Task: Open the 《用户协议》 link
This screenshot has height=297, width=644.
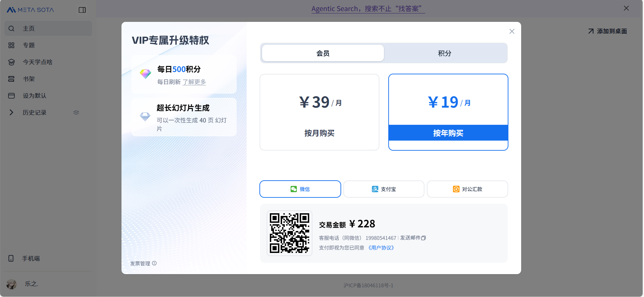Action: click(381, 248)
